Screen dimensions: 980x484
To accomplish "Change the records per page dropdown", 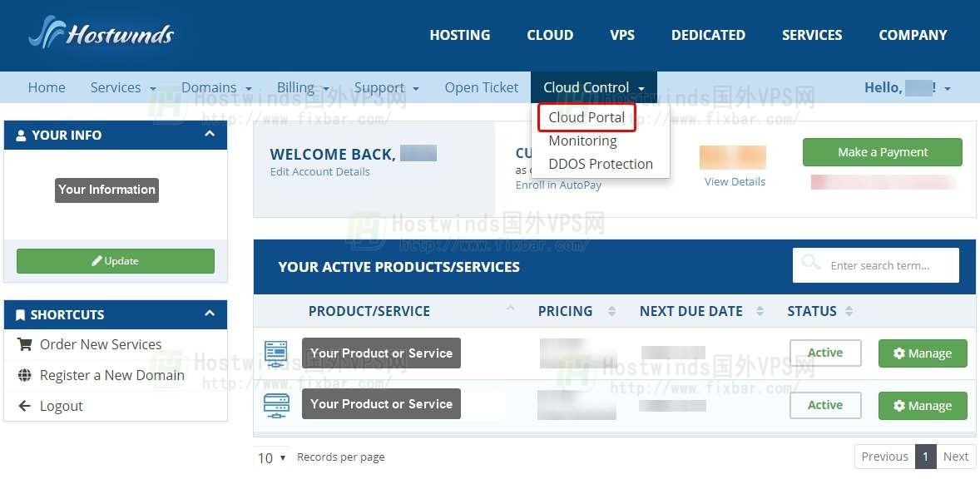I will pos(271,457).
